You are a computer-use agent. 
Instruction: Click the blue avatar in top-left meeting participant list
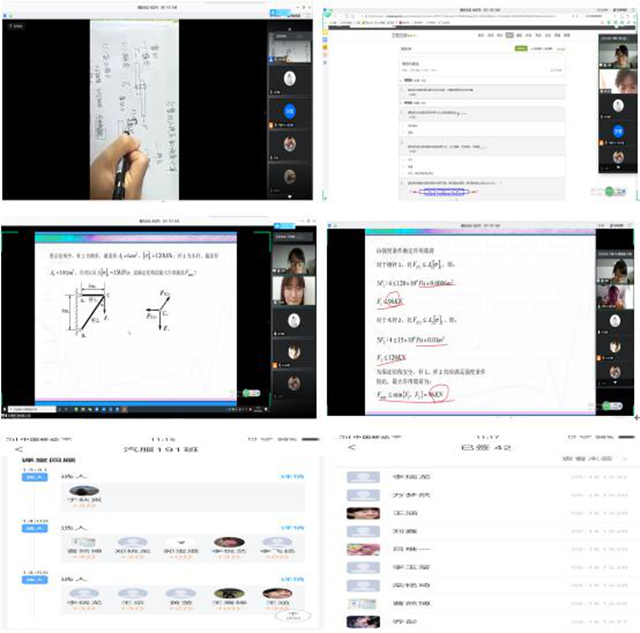[x=289, y=111]
